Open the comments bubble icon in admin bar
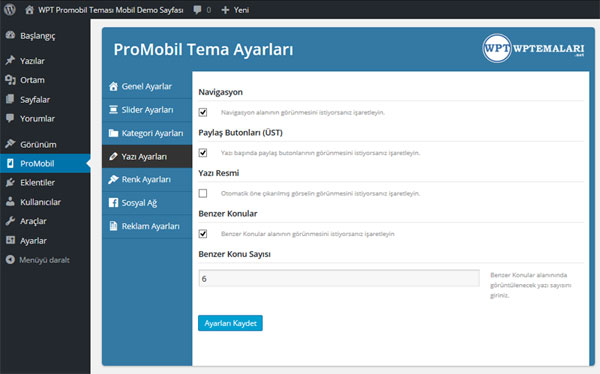Viewport: 600px width, 374px height. (x=197, y=10)
